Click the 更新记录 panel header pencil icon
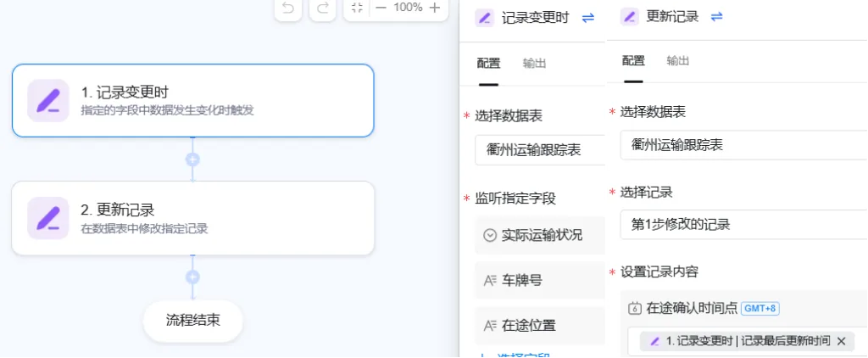868x358 pixels. pos(630,17)
